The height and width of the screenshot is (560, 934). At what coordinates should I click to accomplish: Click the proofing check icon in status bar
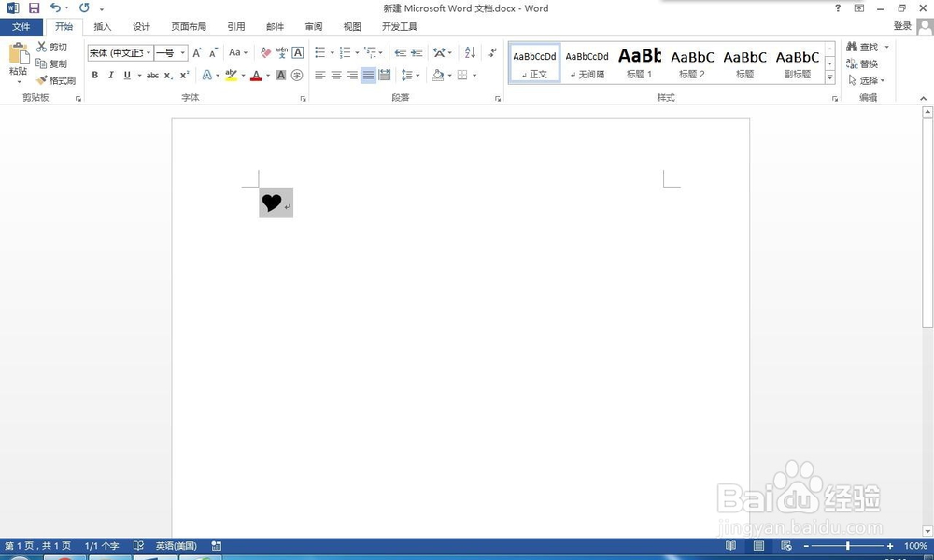[x=138, y=546]
